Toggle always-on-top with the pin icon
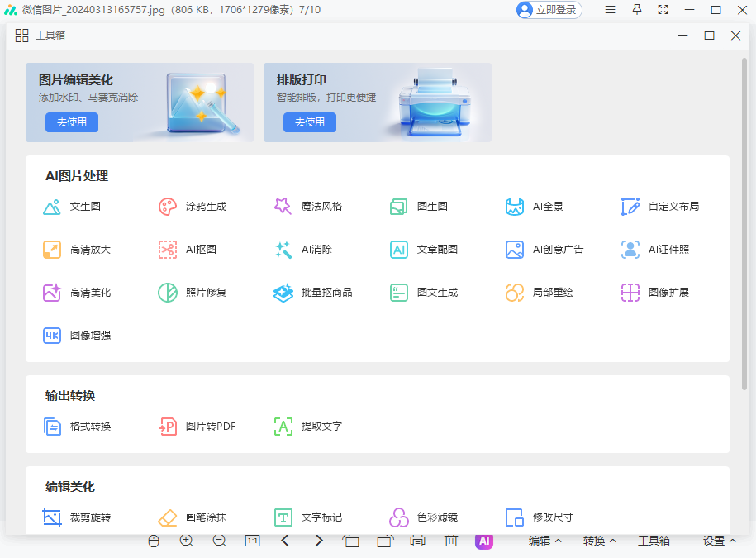This screenshot has width=756, height=558. coord(636,11)
